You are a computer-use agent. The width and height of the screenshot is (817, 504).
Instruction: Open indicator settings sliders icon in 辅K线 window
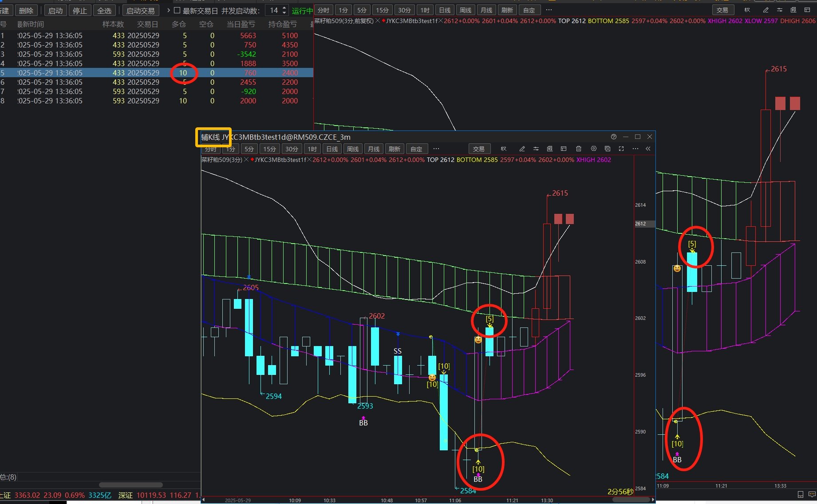pyautogui.click(x=536, y=149)
